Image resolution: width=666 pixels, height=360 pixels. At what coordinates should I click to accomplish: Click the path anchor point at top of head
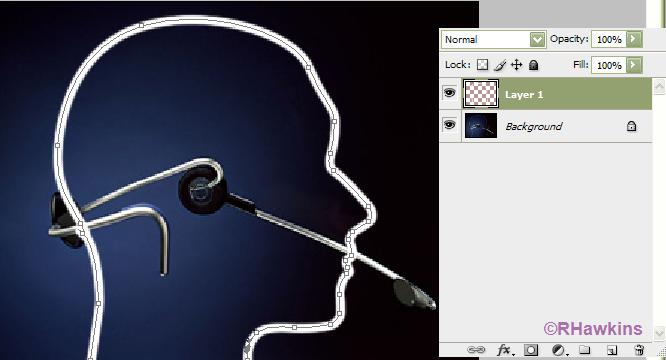coord(141,25)
